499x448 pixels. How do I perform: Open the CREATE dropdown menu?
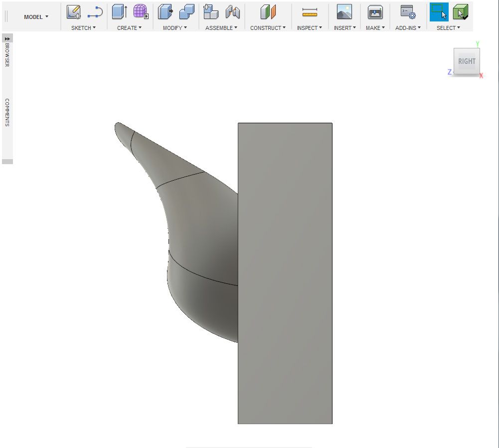(129, 28)
